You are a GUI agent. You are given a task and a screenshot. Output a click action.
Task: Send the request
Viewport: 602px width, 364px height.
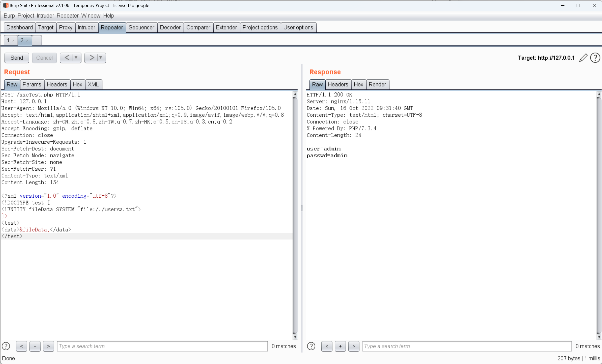17,58
